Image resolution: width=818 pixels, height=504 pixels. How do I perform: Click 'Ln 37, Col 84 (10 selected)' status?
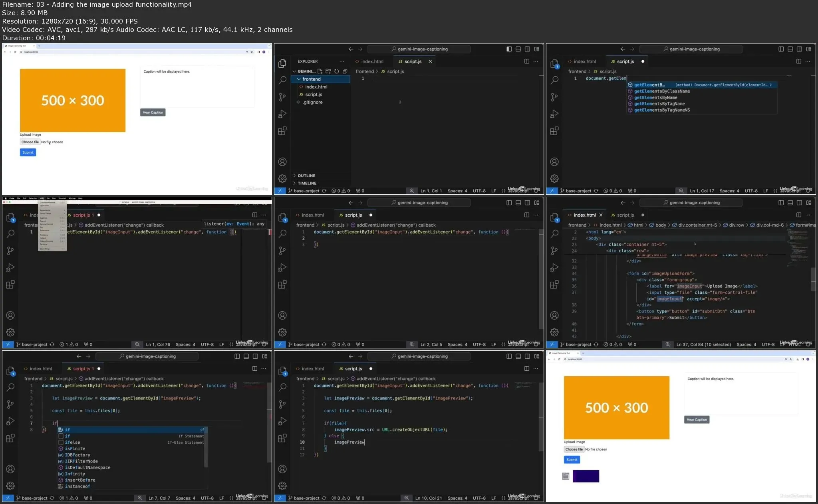pos(703,344)
